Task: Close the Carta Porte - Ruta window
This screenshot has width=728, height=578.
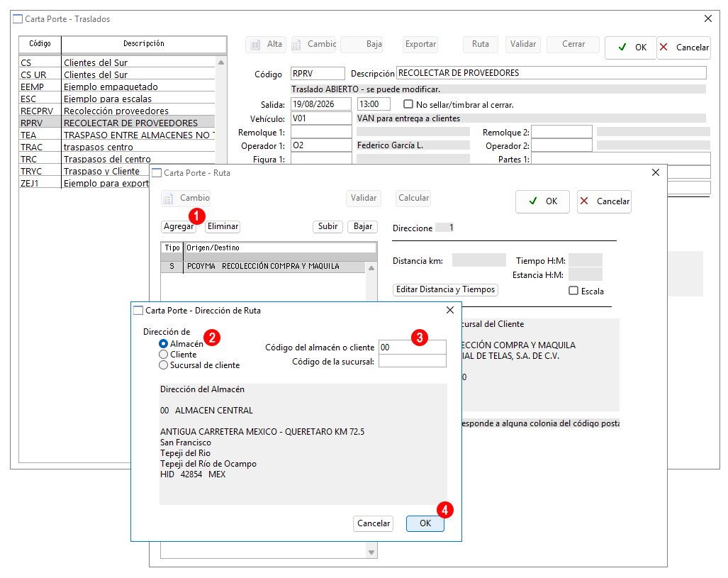Action: (x=656, y=172)
